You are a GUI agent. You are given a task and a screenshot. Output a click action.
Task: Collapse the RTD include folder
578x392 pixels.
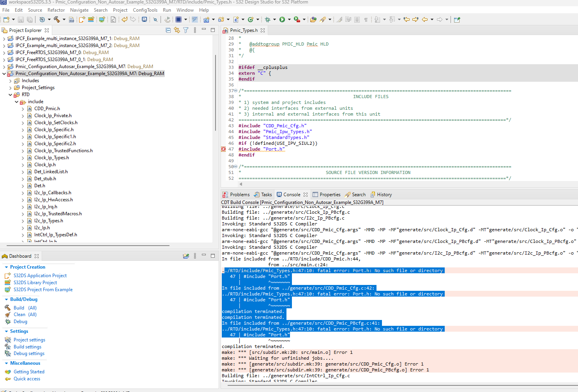(x=17, y=101)
